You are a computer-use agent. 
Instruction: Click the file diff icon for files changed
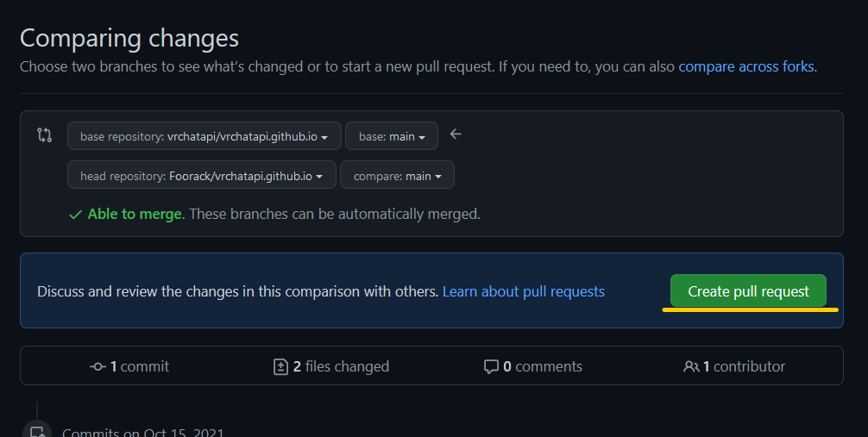pos(280,366)
